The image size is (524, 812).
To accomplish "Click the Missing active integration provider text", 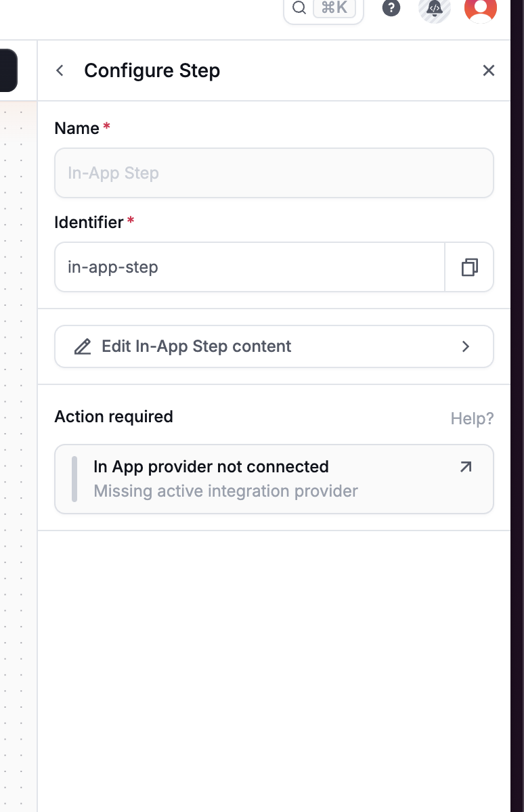I will coord(225,491).
